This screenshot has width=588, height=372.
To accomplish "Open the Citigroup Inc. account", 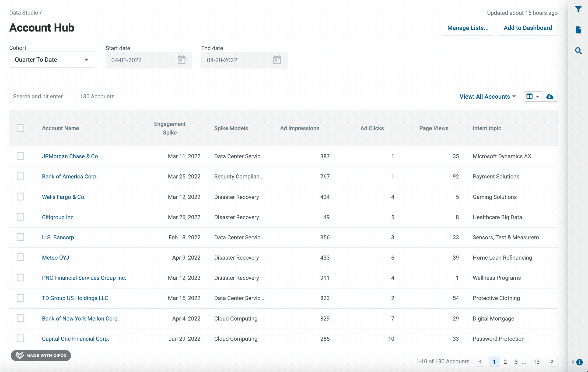I will point(58,217).
